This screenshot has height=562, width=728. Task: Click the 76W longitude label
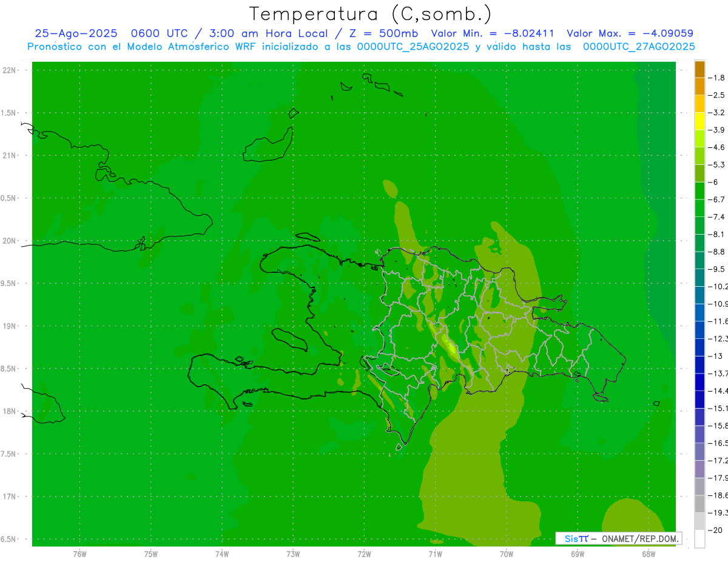(x=79, y=554)
